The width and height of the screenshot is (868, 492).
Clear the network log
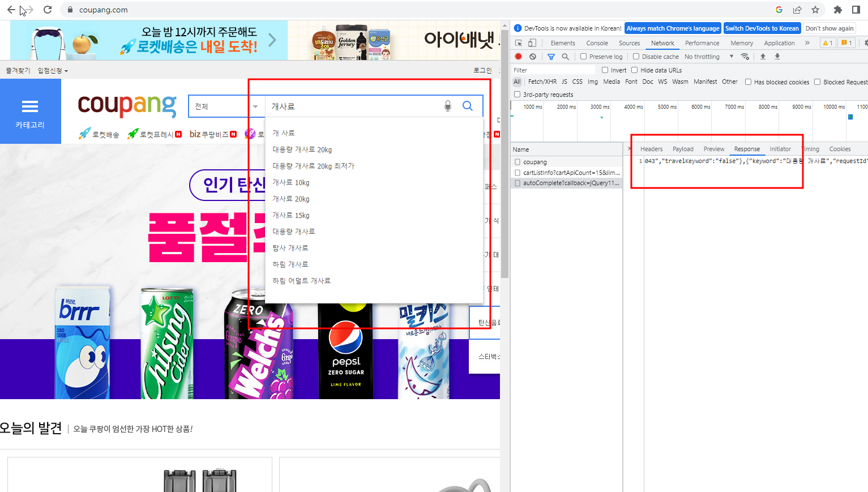click(533, 57)
